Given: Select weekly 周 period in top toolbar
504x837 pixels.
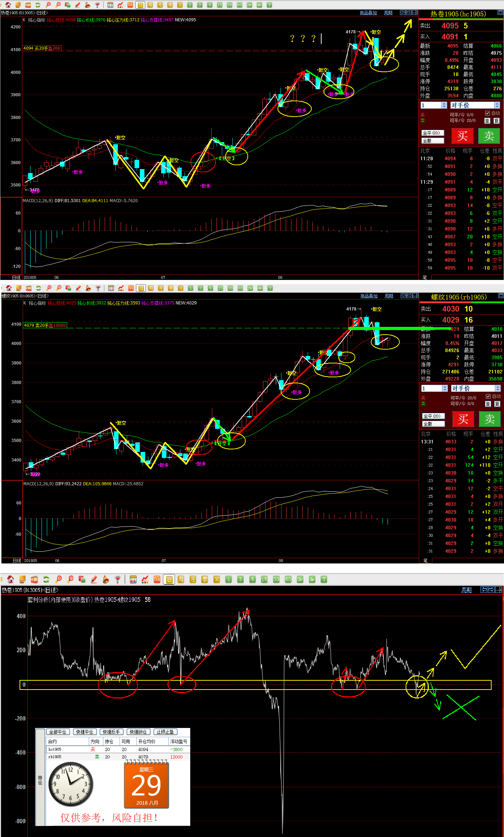Looking at the screenshot, I should click(150, 5).
